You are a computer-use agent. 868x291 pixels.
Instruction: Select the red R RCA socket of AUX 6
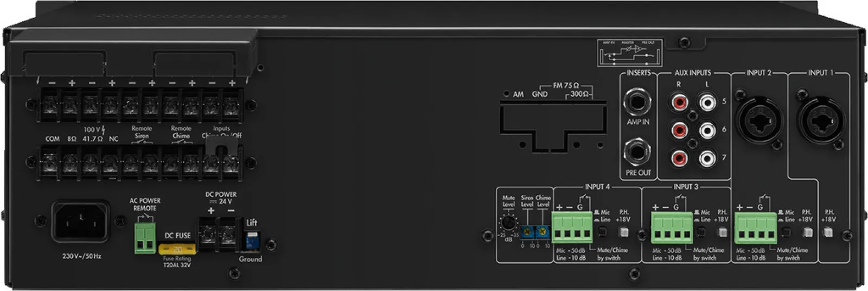click(679, 130)
